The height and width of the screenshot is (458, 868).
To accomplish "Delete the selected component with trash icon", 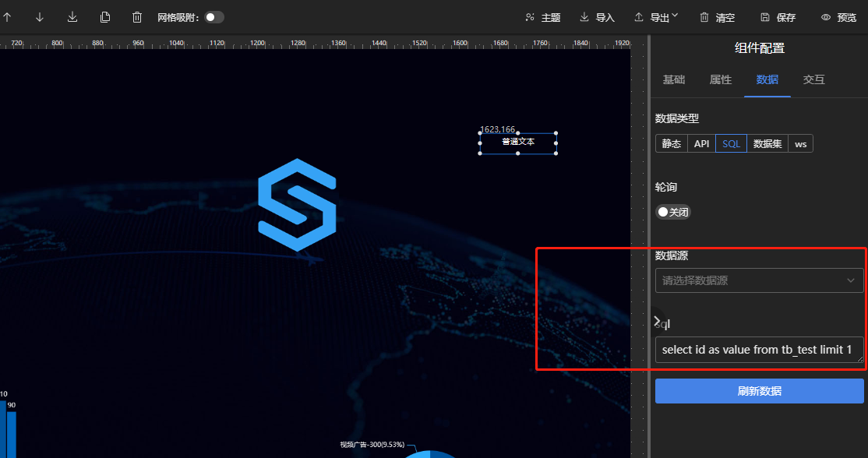I will point(137,17).
